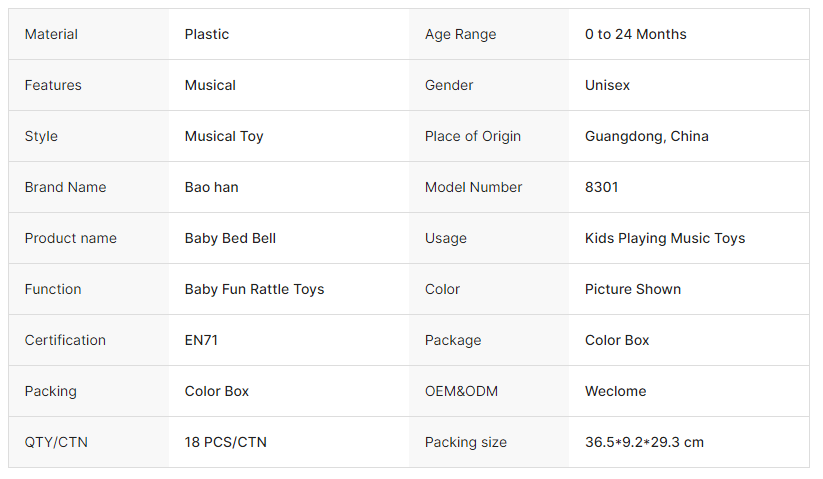823x479 pixels.
Task: Click Baby Fun Rattle Toys function value
Action: (254, 289)
